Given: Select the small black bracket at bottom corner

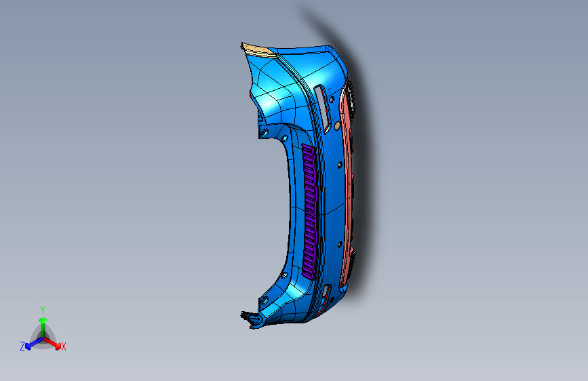Looking at the screenshot, I should click(250, 317).
